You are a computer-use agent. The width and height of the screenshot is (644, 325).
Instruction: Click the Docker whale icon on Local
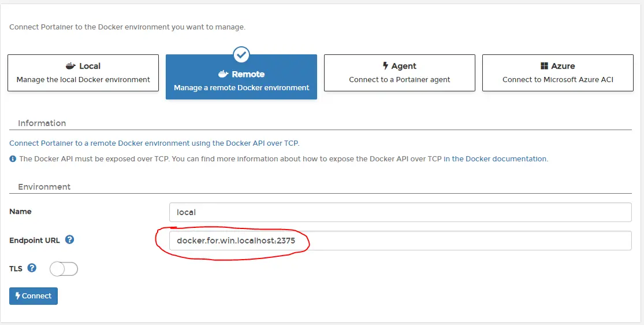(x=70, y=66)
